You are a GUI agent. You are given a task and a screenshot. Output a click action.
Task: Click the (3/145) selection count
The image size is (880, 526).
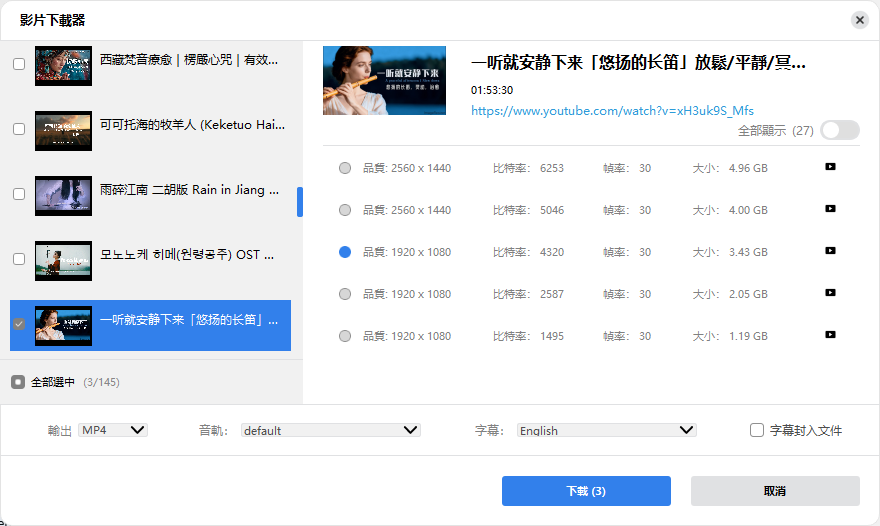(x=102, y=382)
